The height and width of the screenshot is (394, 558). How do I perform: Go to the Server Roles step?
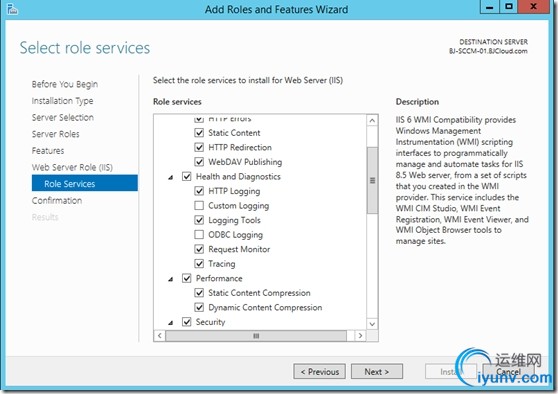click(56, 134)
